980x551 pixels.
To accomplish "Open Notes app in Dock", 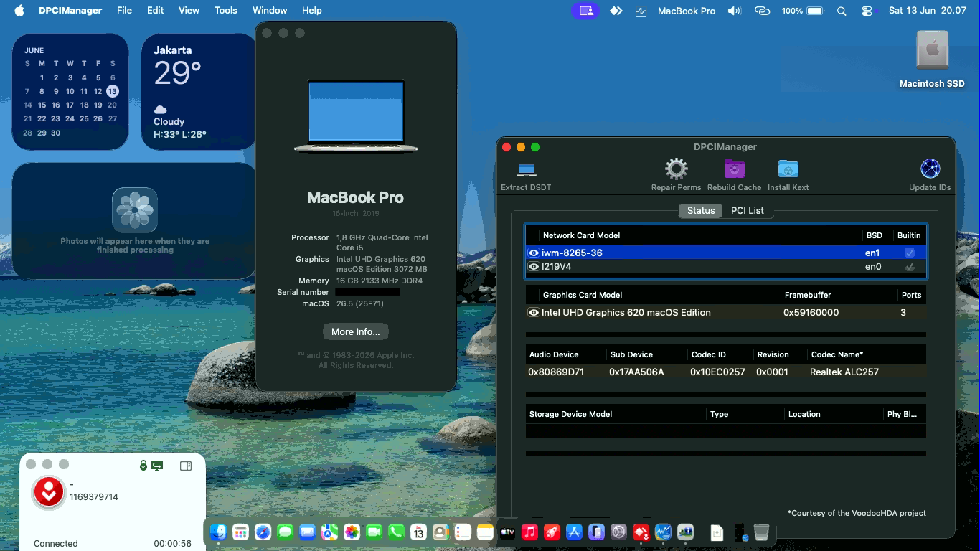I will [485, 532].
